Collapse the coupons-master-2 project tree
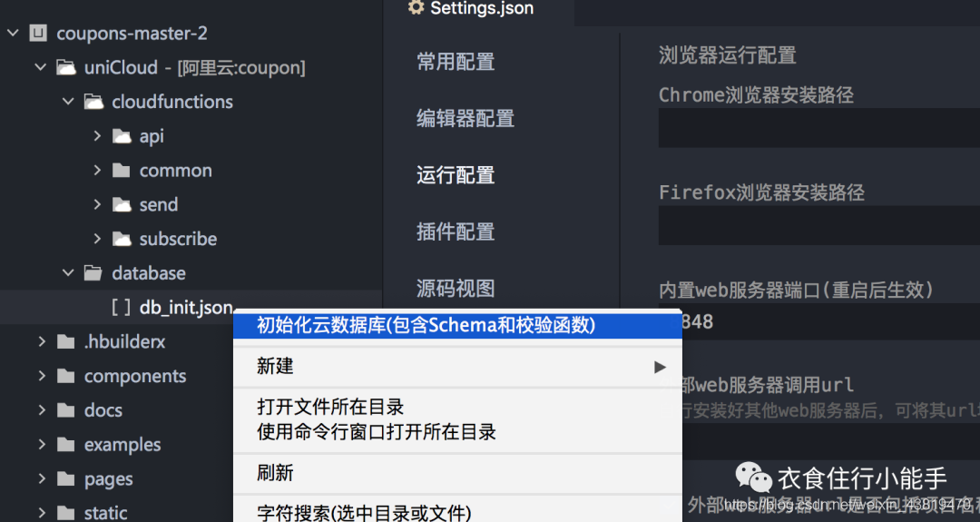Viewport: 980px width, 522px height. click(x=13, y=33)
